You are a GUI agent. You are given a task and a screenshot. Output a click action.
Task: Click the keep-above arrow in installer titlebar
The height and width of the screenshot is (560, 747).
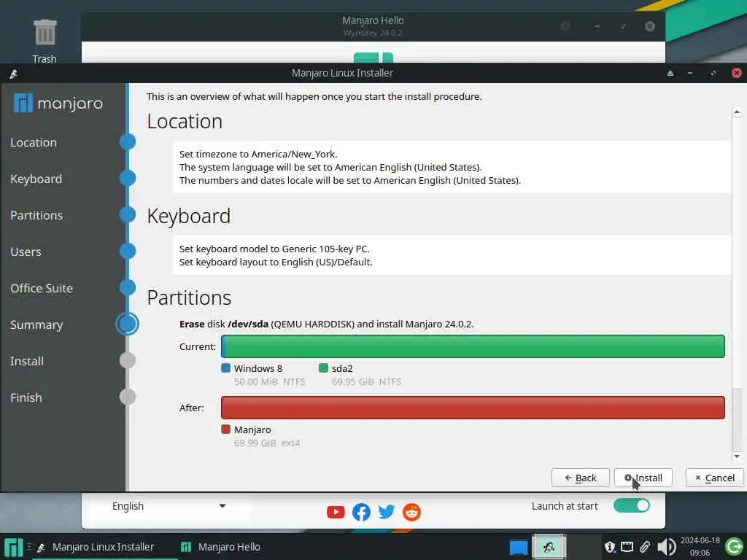tap(670, 74)
